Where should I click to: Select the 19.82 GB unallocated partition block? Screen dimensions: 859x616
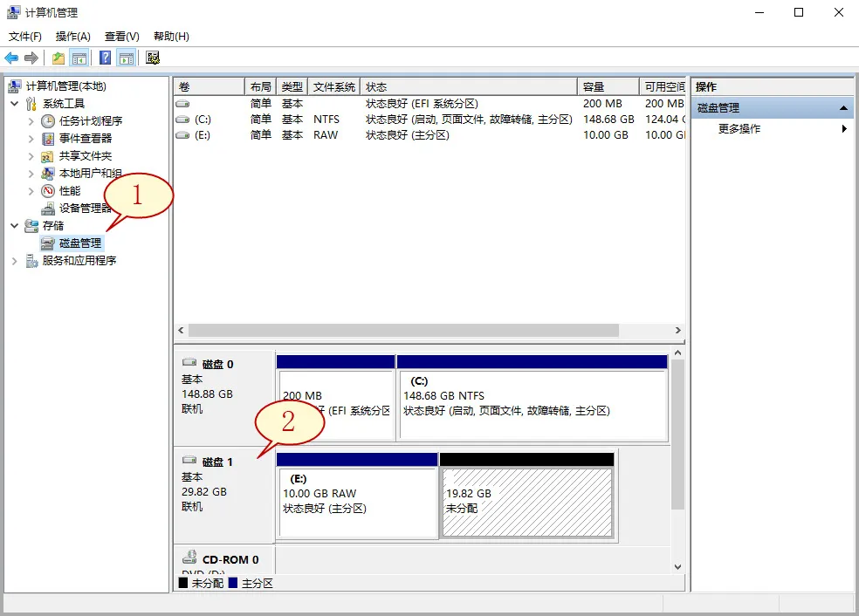tap(527, 503)
